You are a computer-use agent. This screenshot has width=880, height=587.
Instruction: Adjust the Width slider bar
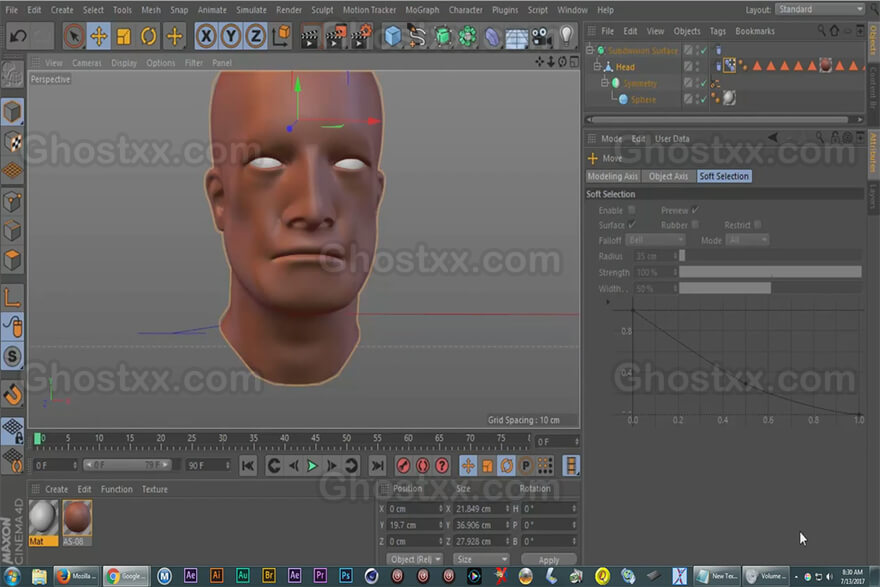tap(770, 288)
